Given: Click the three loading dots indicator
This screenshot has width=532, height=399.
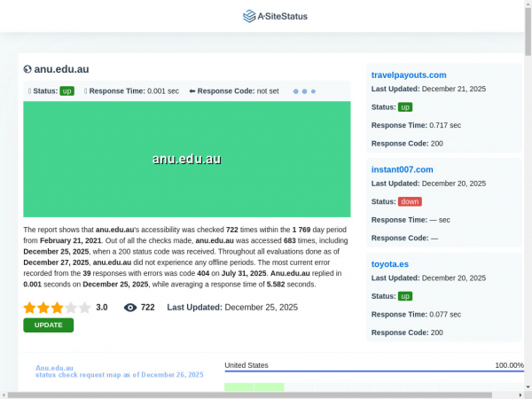Looking at the screenshot, I should tap(304, 91).
